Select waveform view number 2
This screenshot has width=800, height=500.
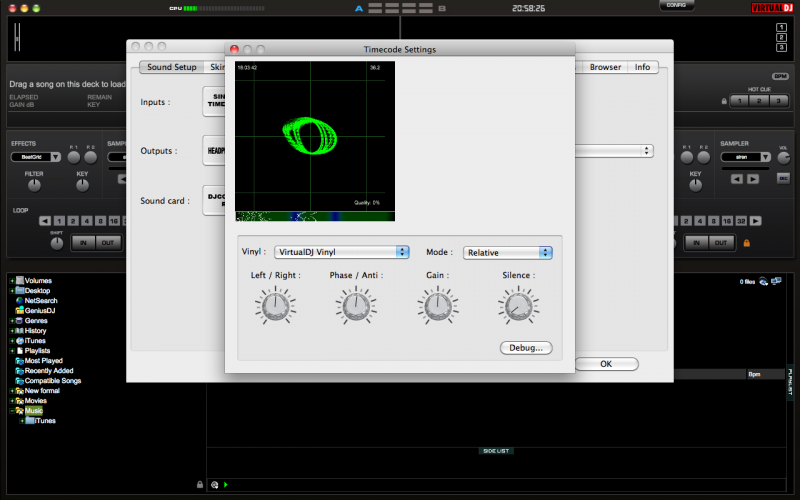781,37
